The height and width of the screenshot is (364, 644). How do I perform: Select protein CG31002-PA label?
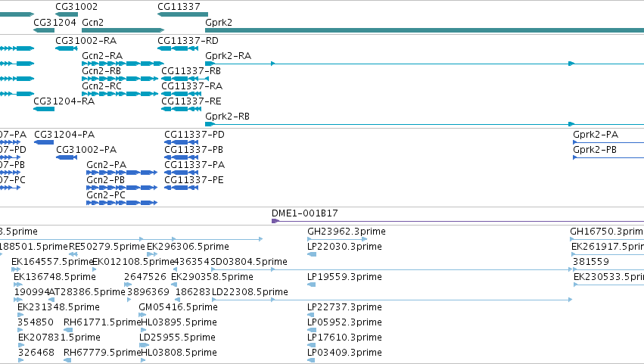click(86, 150)
